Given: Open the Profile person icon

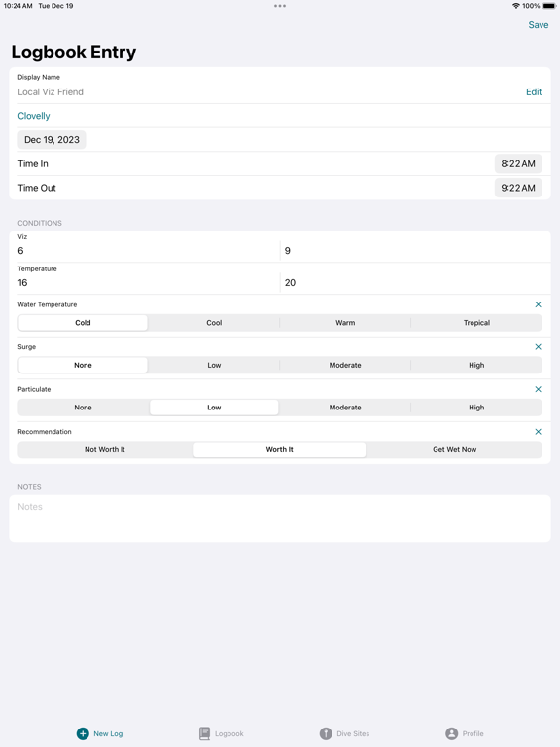Looking at the screenshot, I should (x=451, y=733).
